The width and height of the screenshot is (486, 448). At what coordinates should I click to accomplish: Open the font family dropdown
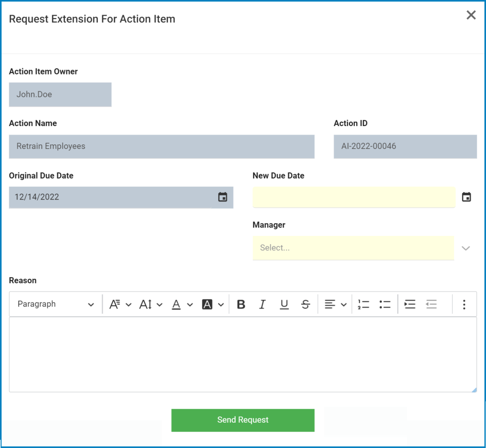coord(120,305)
